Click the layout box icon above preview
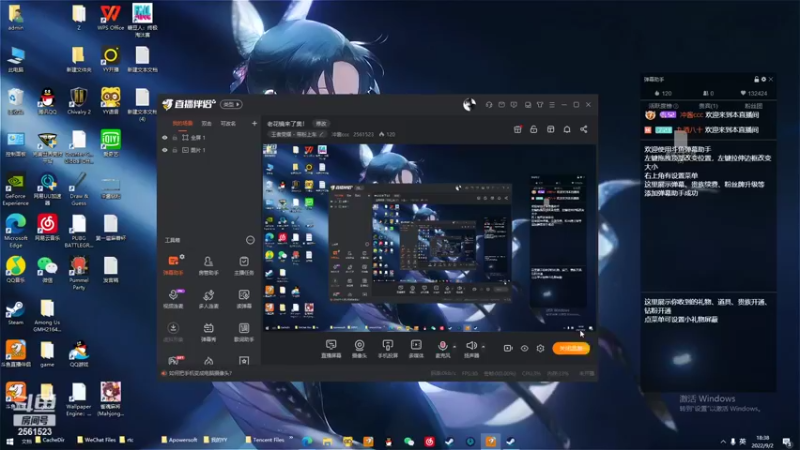Image resolution: width=800 pixels, height=450 pixels. pyautogui.click(x=551, y=130)
